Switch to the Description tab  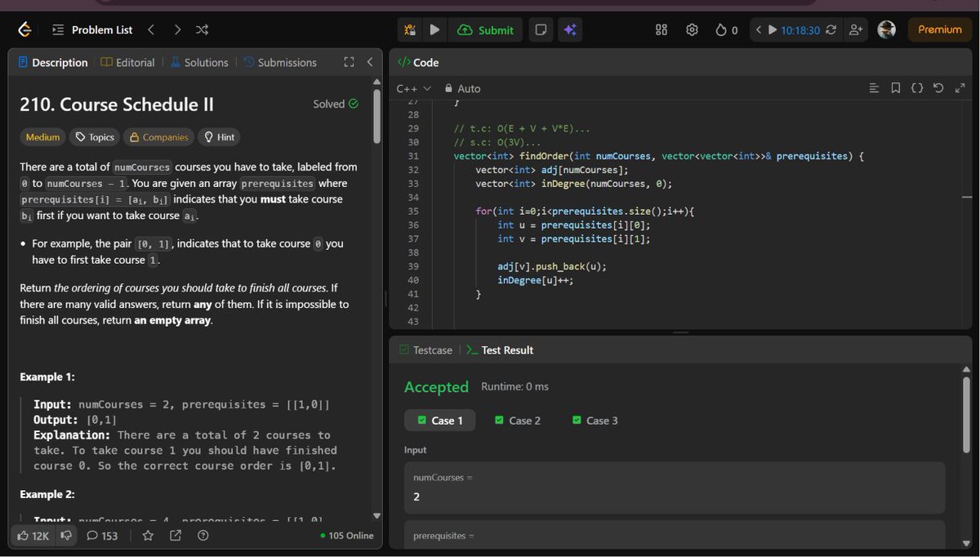click(x=52, y=62)
